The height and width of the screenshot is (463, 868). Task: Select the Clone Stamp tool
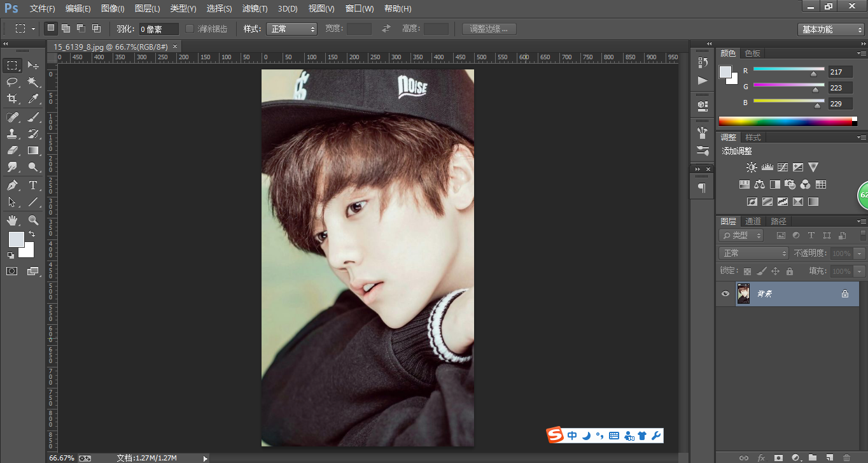tap(12, 134)
